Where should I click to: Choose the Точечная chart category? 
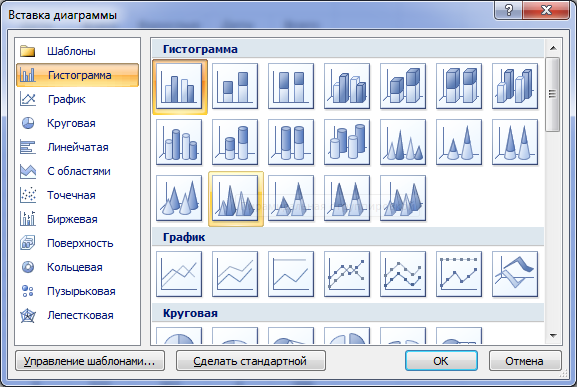click(77, 195)
